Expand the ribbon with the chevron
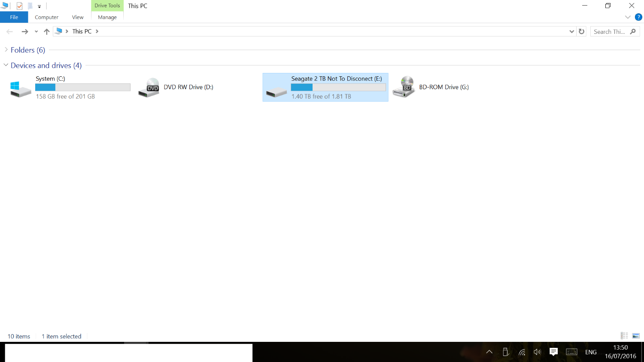The image size is (644, 362). point(628,17)
